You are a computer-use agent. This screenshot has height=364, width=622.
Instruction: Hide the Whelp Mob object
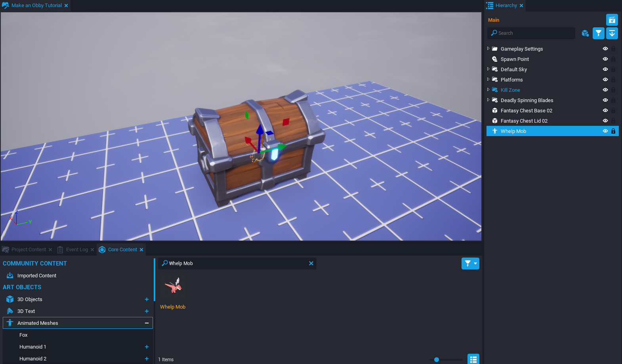[x=605, y=131]
